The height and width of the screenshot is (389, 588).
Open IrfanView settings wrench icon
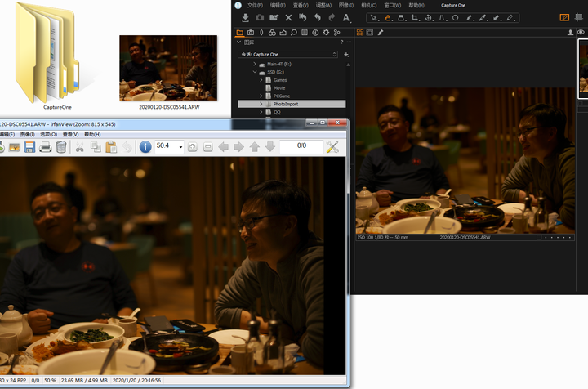pos(332,146)
